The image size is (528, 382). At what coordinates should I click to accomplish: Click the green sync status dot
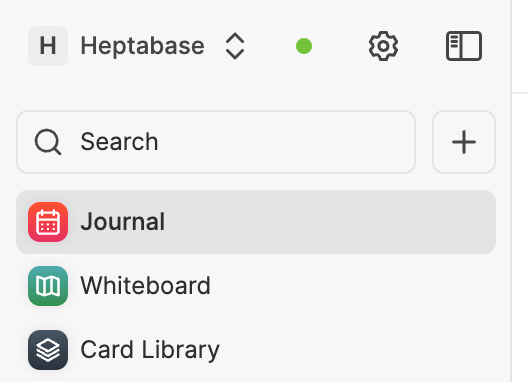[x=304, y=46]
